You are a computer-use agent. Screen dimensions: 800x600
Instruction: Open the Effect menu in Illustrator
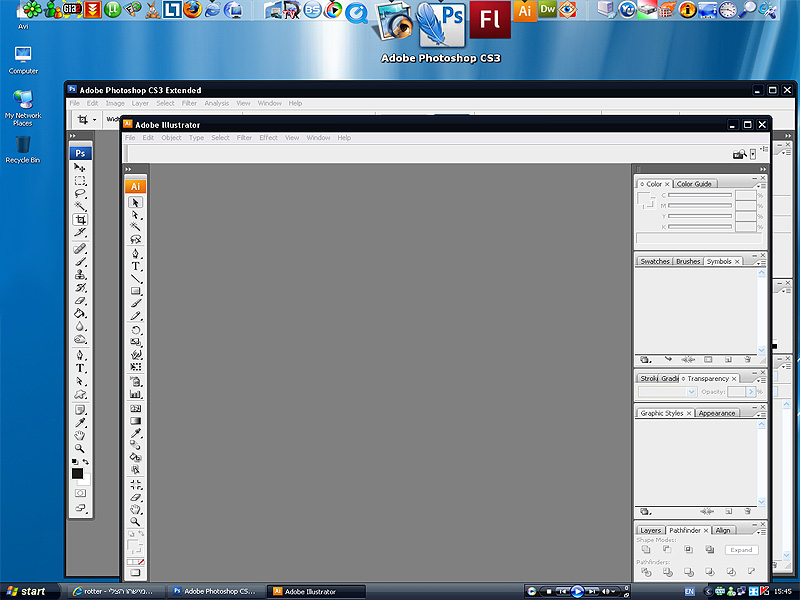click(268, 138)
